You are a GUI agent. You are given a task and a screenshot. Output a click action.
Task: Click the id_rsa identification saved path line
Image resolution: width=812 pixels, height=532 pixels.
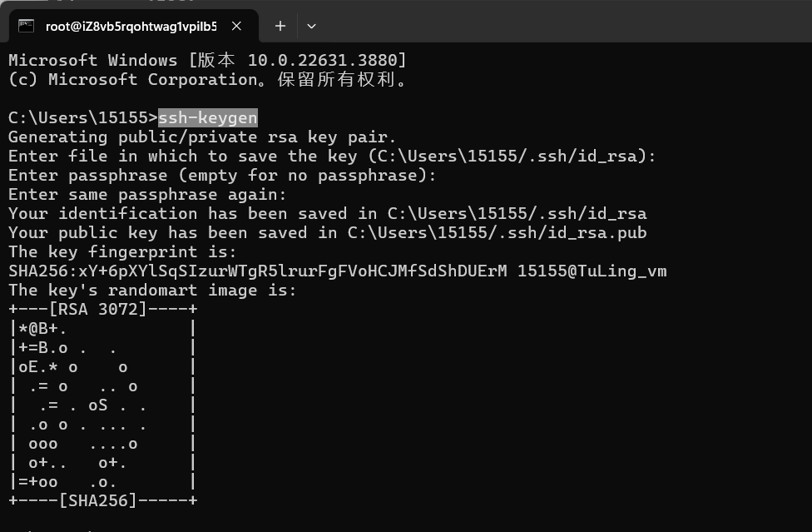pyautogui.click(x=327, y=214)
